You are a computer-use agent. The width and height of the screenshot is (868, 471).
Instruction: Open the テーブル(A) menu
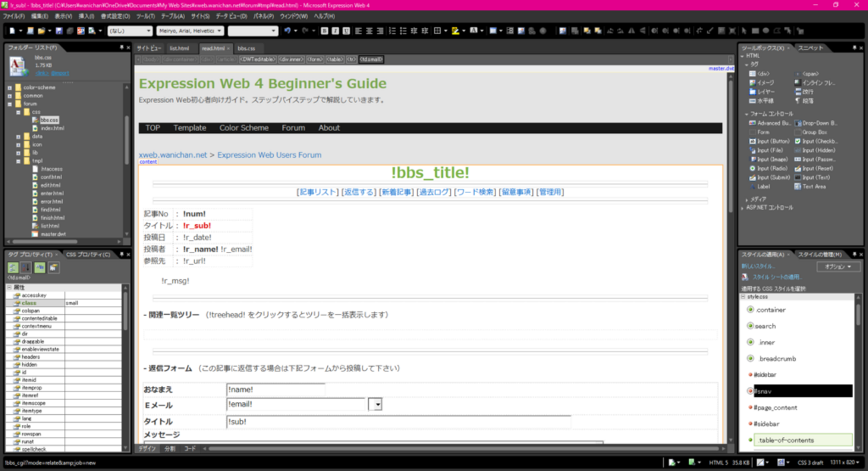pos(173,16)
